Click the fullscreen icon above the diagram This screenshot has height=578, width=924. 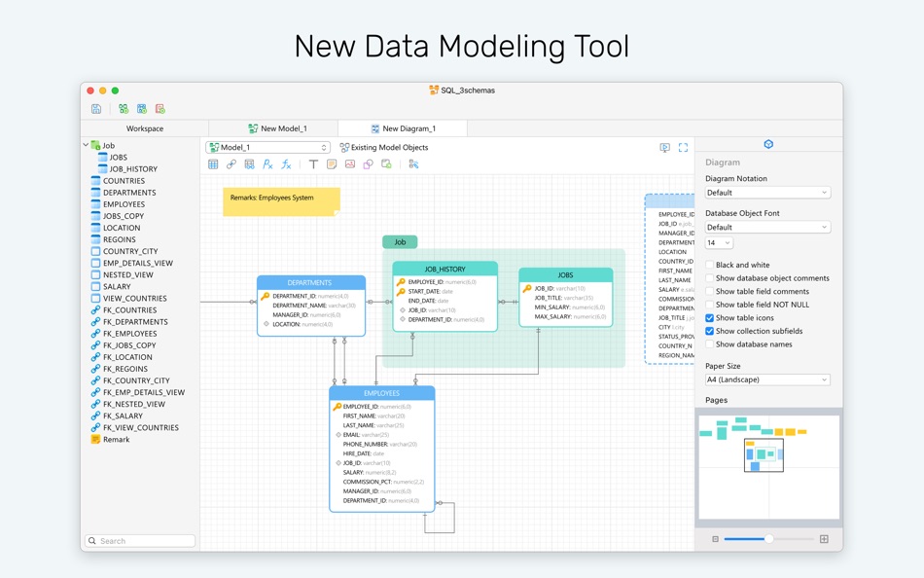[x=683, y=148]
